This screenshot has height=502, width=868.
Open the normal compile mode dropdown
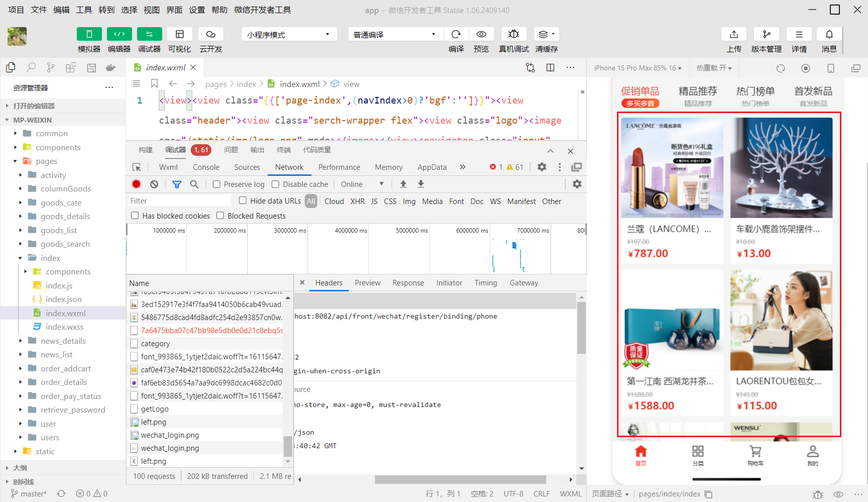pyautogui.click(x=396, y=34)
